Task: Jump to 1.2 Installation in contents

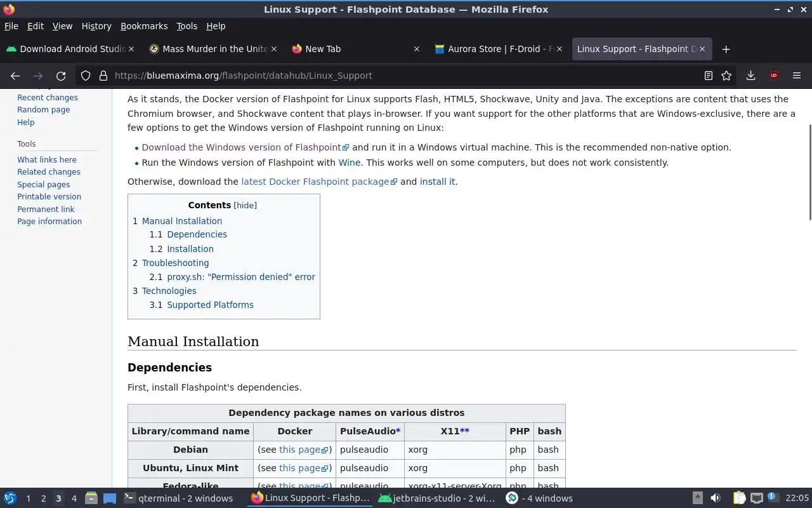Action: pos(181,249)
